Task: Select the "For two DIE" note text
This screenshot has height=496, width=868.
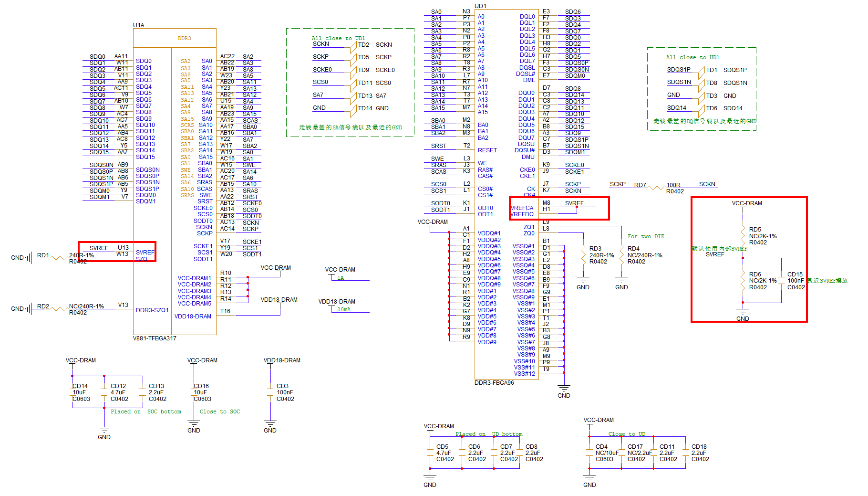Action: 645,236
